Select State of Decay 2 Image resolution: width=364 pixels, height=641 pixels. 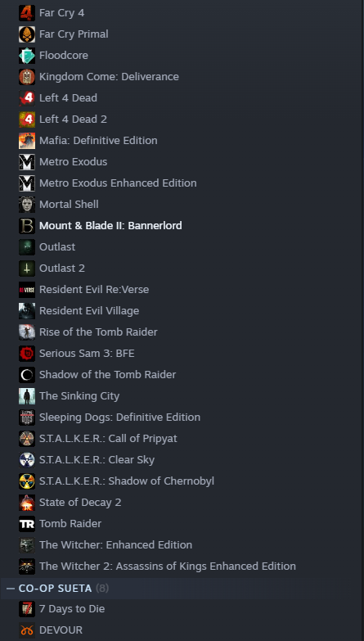(x=80, y=502)
